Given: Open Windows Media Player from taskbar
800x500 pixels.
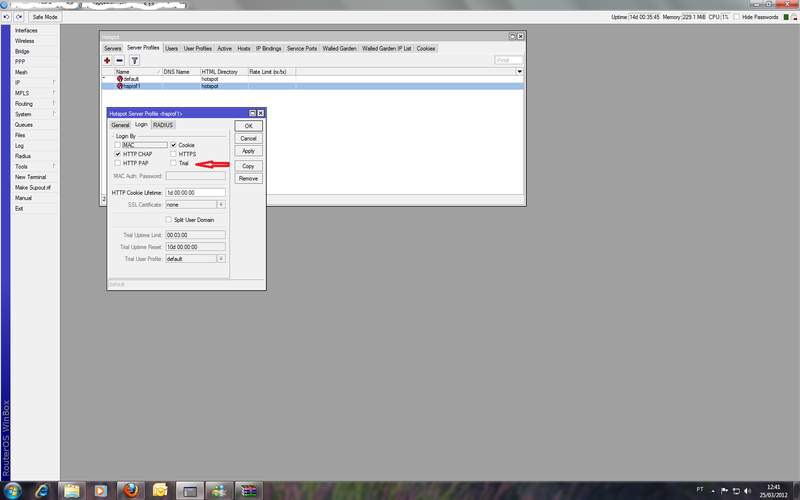Looking at the screenshot, I should pos(101,491).
